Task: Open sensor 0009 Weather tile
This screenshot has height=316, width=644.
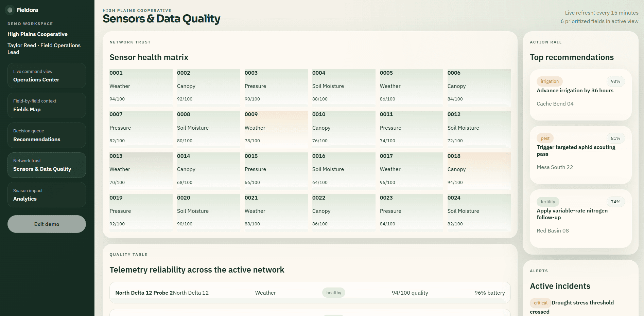Action: pyautogui.click(x=276, y=129)
